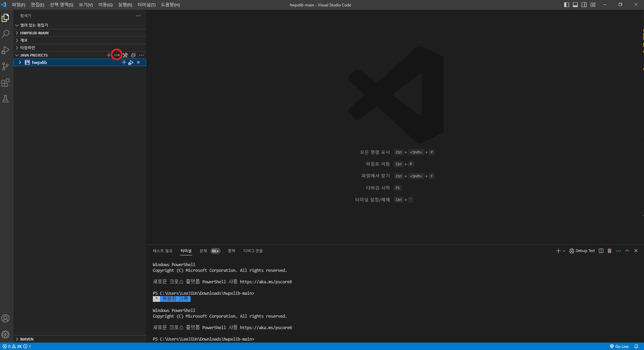Click the Export Jar arrow icon
Viewport: 644px width, 350px height.
(117, 55)
